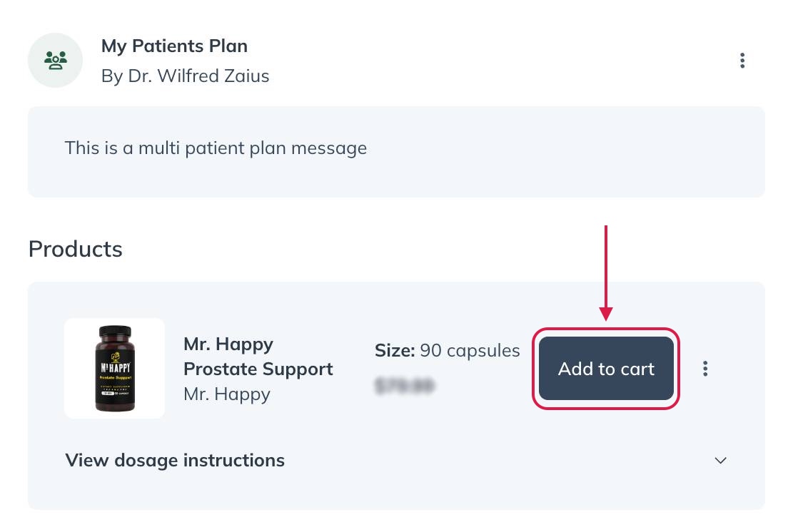Click the Mr. Happy Prostate Support product title

258,357
